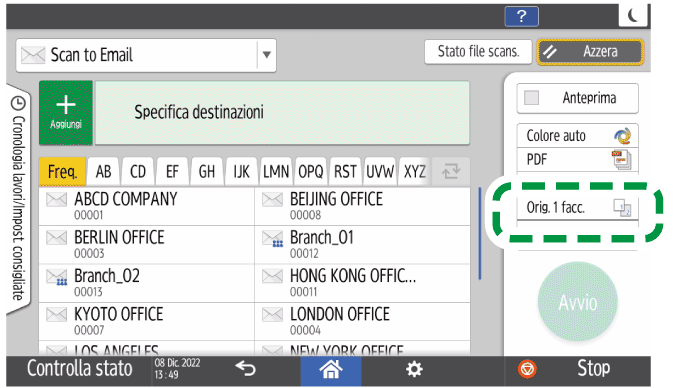The image size is (675, 388).
Task: Switch to the CD tab
Action: 138,172
